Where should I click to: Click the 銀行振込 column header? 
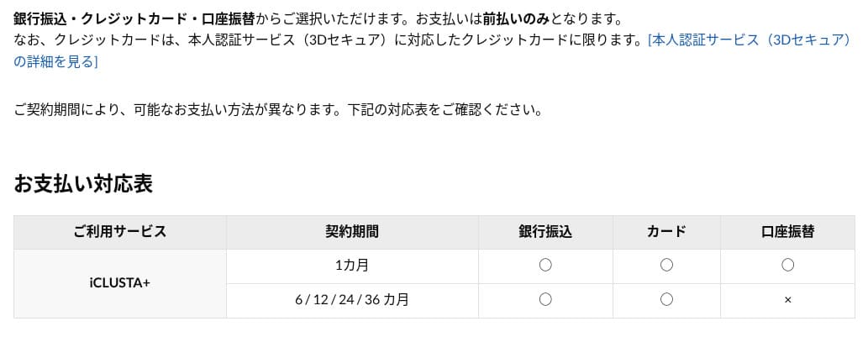(545, 232)
